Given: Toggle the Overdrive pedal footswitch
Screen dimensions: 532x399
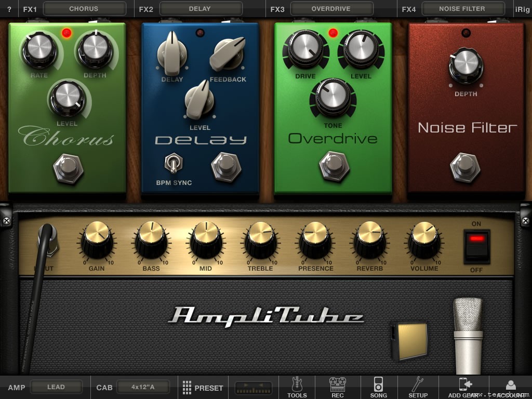Looking at the screenshot, I should click(x=334, y=167).
